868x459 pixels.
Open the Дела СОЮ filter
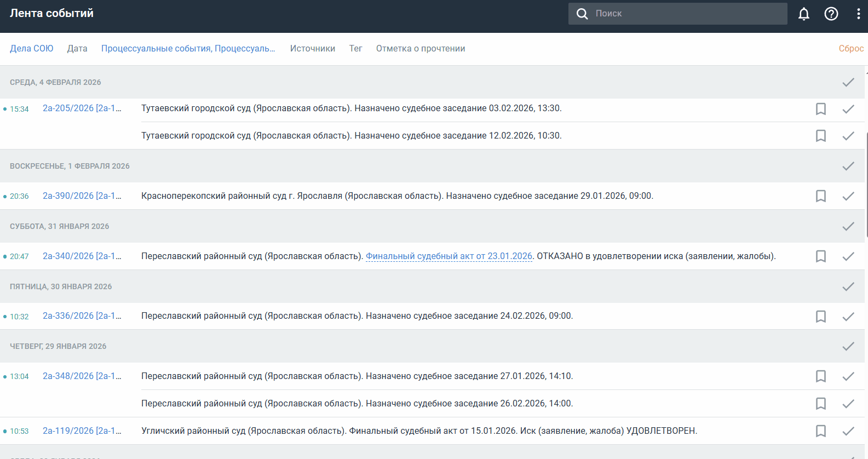[x=31, y=49]
